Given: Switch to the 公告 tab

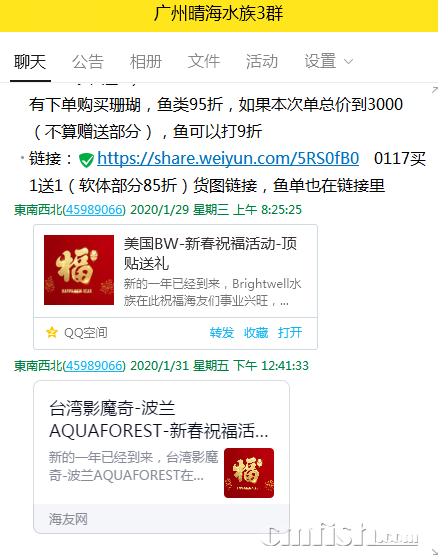Looking at the screenshot, I should (88, 61).
